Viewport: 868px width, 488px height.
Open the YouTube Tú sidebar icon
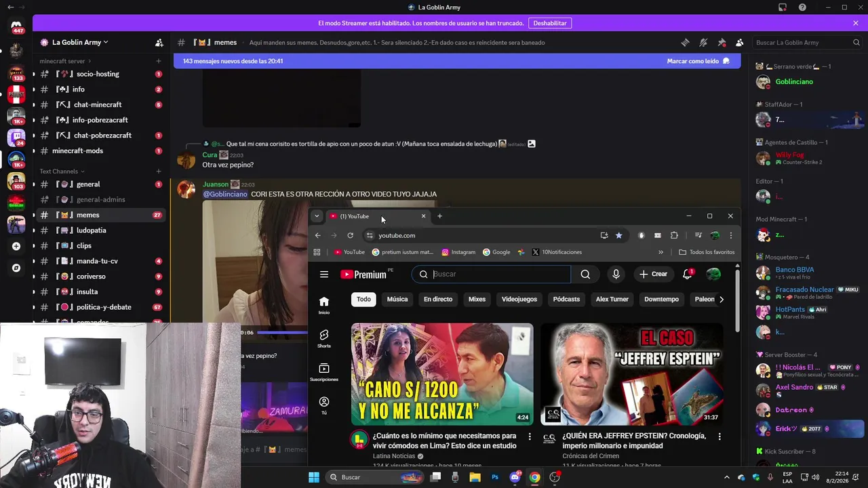point(324,405)
